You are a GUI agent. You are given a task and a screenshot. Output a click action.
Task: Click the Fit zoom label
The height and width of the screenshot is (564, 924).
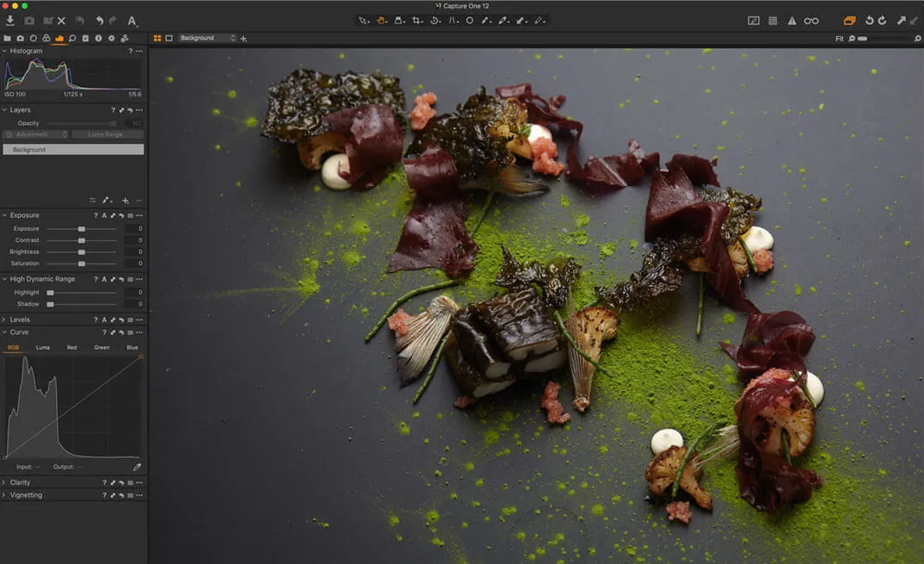coord(839,39)
